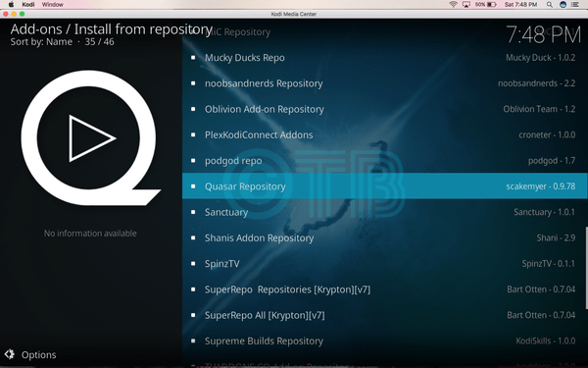Image resolution: width=588 pixels, height=368 pixels.
Task: Select Oblivion Add-on Repository
Action: pos(385,109)
